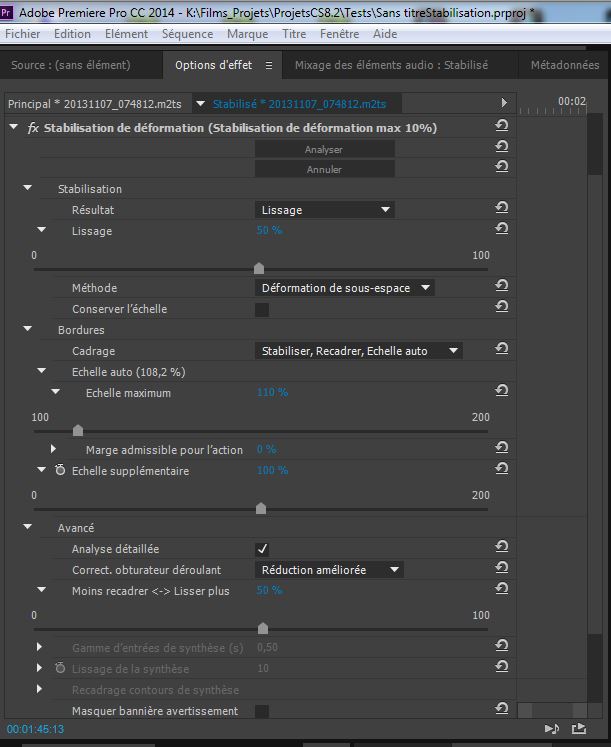Reset the Méthode parameter
Screen dimensions: 611x747
501,286
